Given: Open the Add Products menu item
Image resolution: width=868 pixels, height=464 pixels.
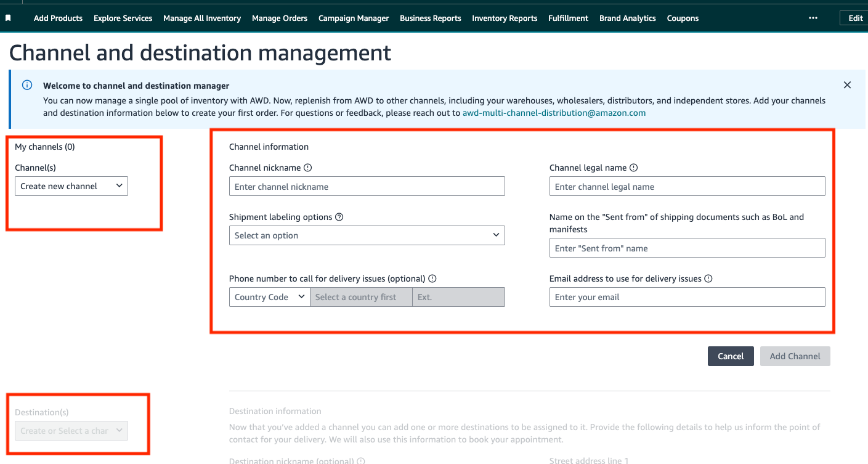Looking at the screenshot, I should point(58,18).
